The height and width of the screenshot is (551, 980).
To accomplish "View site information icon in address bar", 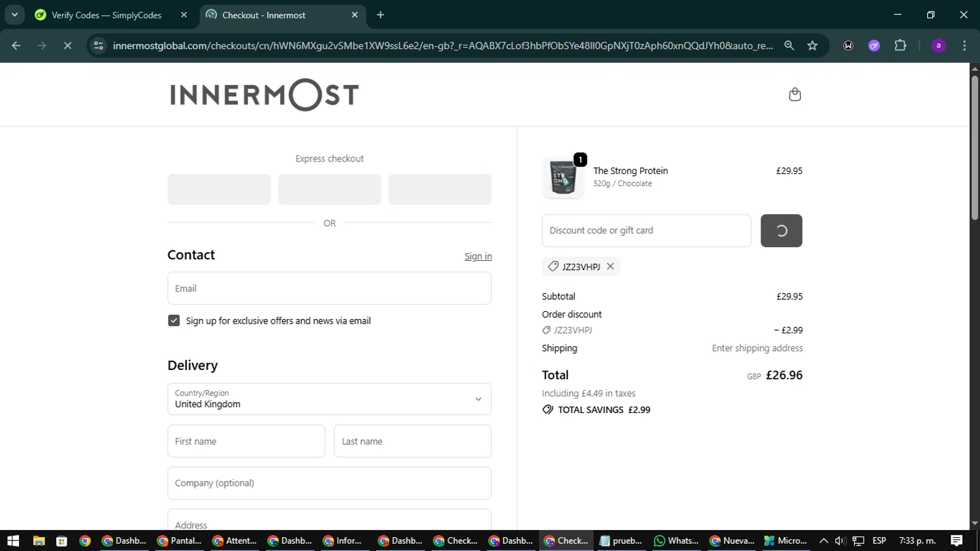I will point(99,46).
